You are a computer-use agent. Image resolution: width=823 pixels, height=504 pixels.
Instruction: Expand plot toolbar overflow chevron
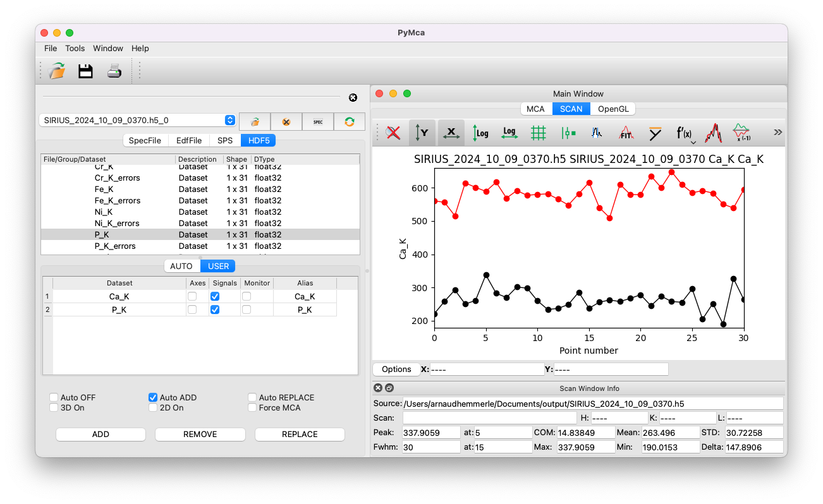point(777,132)
